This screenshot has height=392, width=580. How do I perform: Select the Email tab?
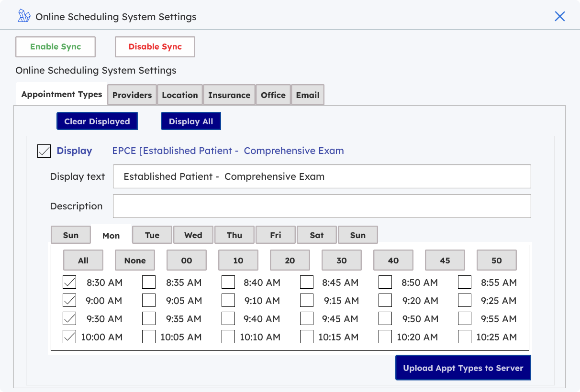click(x=308, y=95)
